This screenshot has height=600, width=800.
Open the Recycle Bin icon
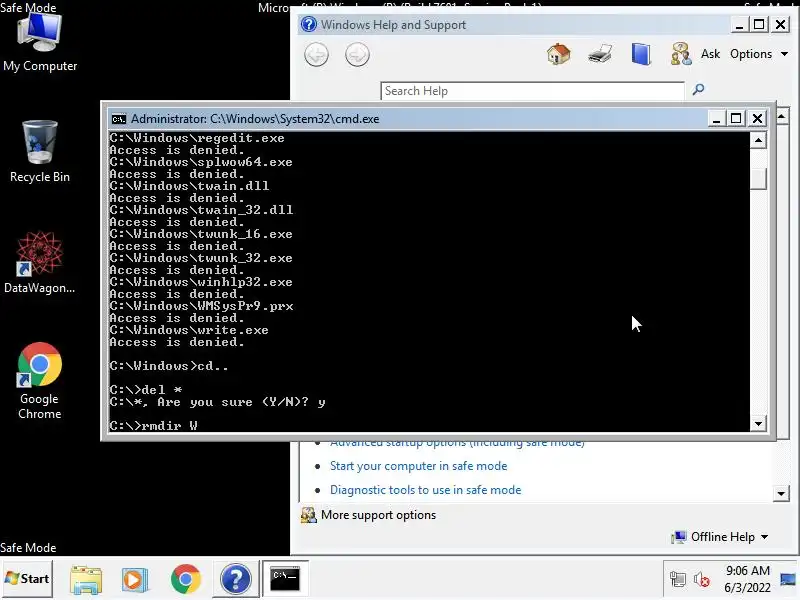(x=40, y=152)
